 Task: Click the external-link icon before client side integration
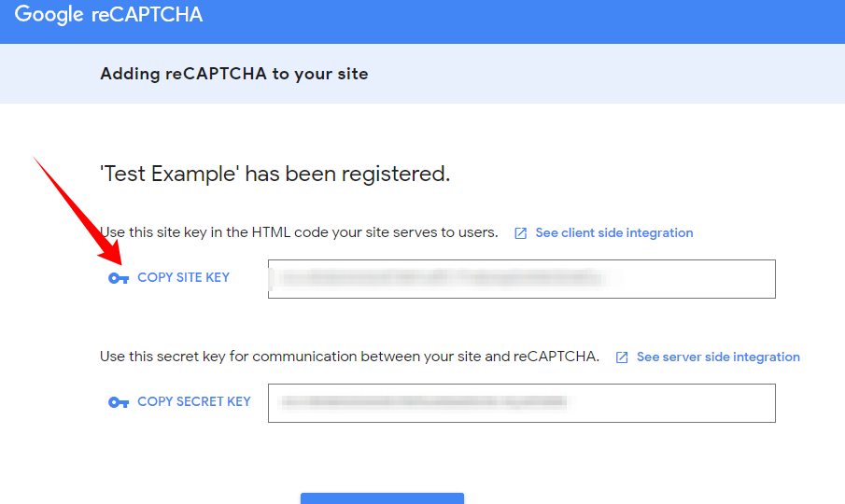[x=521, y=233]
